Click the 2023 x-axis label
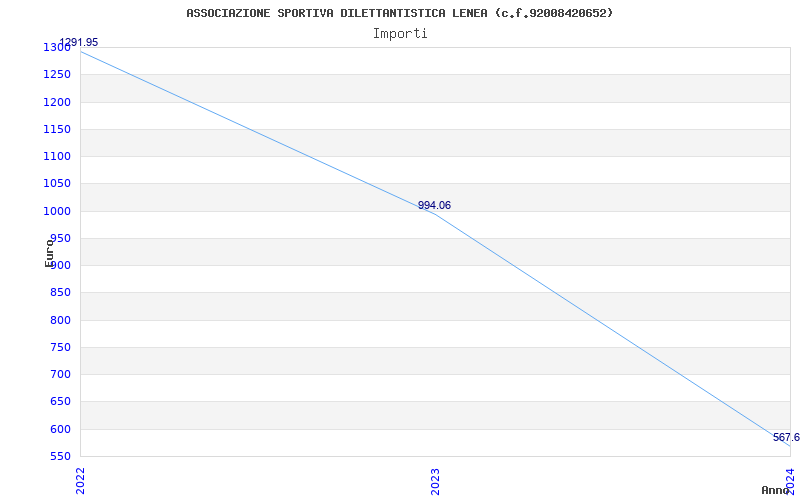The height and width of the screenshot is (500, 800). [x=435, y=481]
